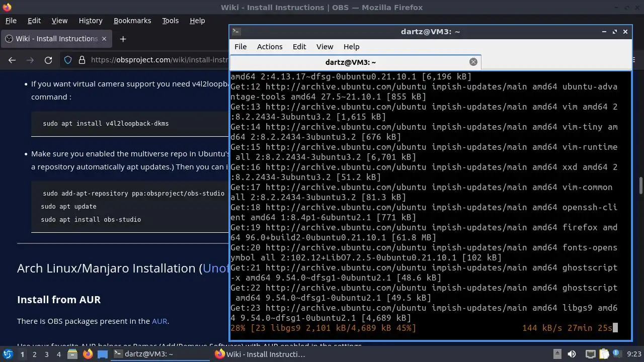644x362 pixels.
Task: Close the dartz@VM3 terminal tab
Action: click(x=473, y=62)
